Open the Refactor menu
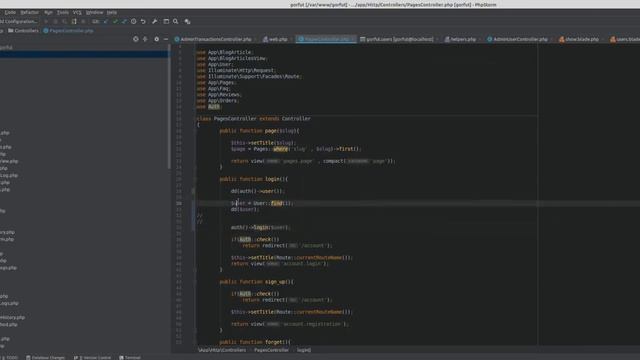The width and height of the screenshot is (640, 360). pyautogui.click(x=29, y=12)
